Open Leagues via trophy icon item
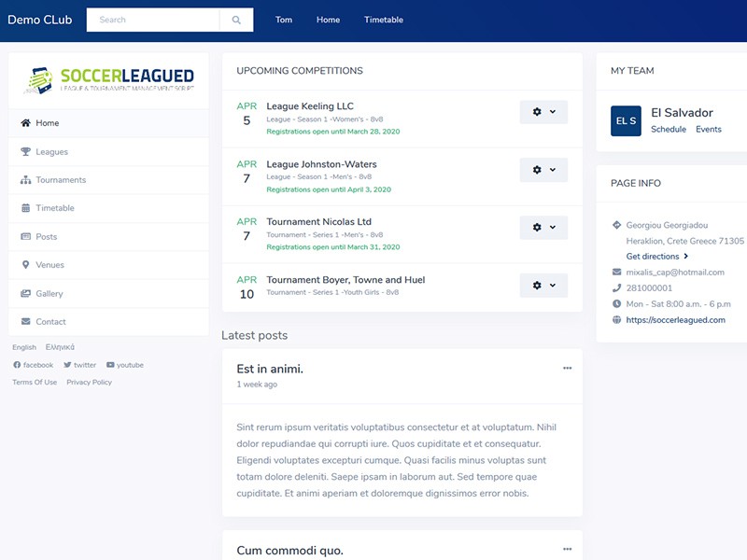The image size is (747, 560). pos(51,152)
